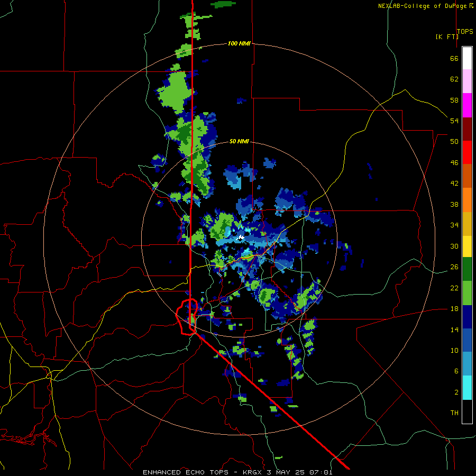Click the 07:01 timestamp
476x476 pixels.
(321, 472)
